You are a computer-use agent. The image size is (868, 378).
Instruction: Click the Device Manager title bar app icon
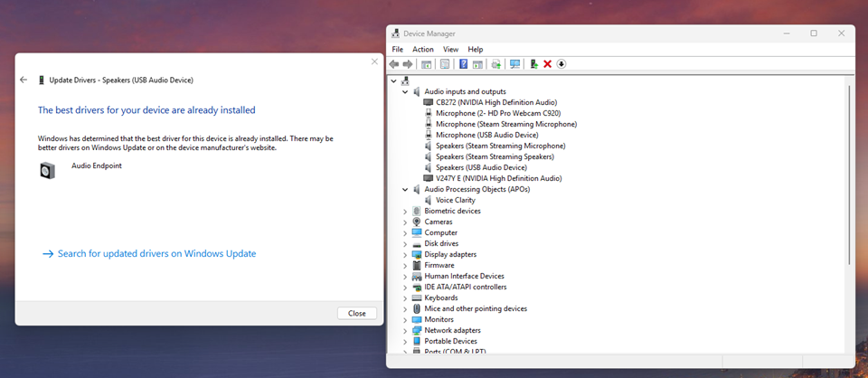point(395,33)
